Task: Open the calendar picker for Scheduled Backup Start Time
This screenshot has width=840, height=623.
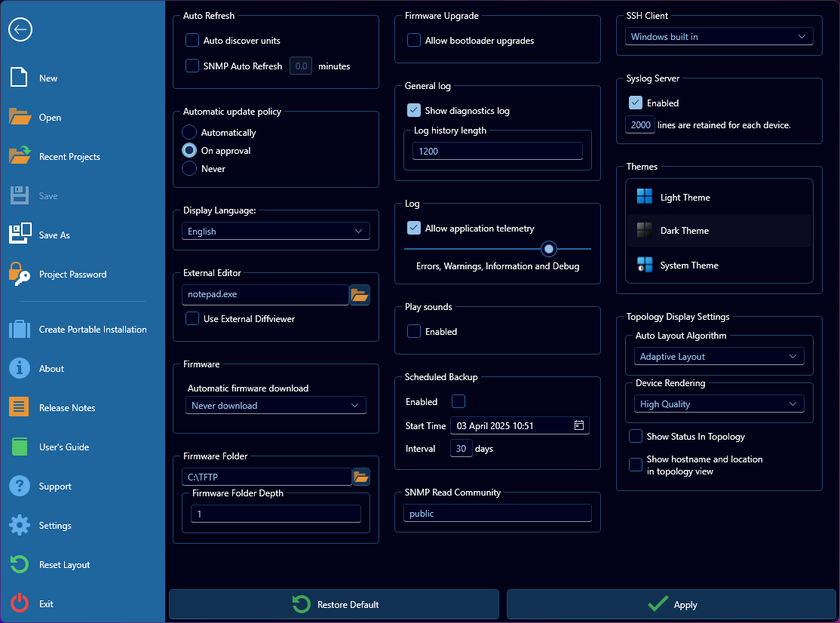Action: click(x=579, y=425)
